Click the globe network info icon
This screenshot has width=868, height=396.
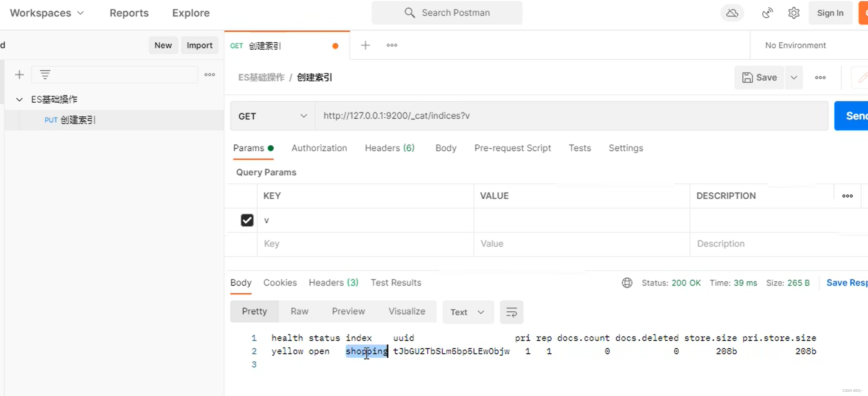627,283
